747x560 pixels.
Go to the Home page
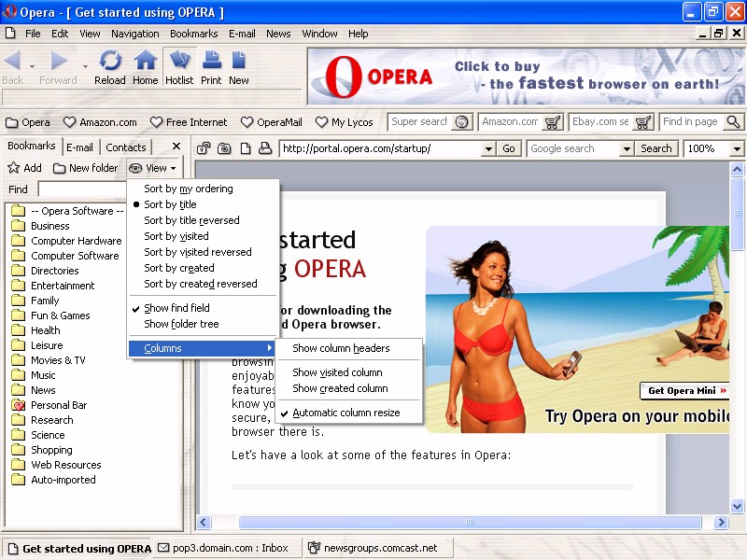[x=146, y=67]
